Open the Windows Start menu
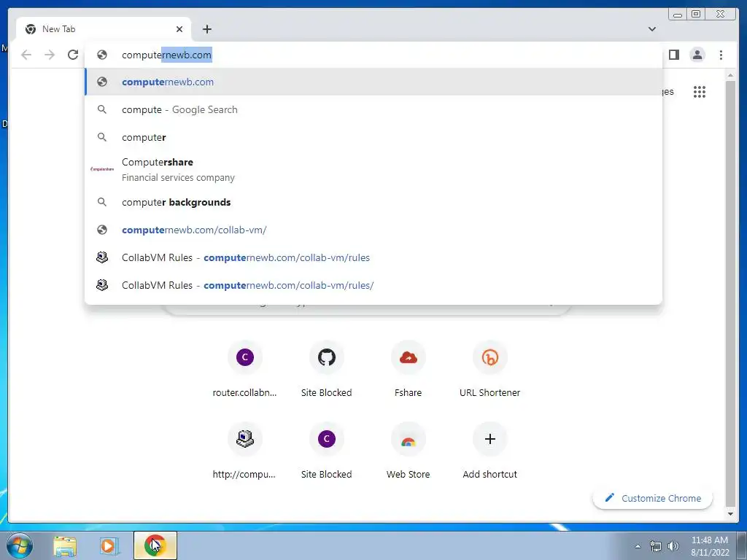The height and width of the screenshot is (560, 747). pyautogui.click(x=20, y=545)
